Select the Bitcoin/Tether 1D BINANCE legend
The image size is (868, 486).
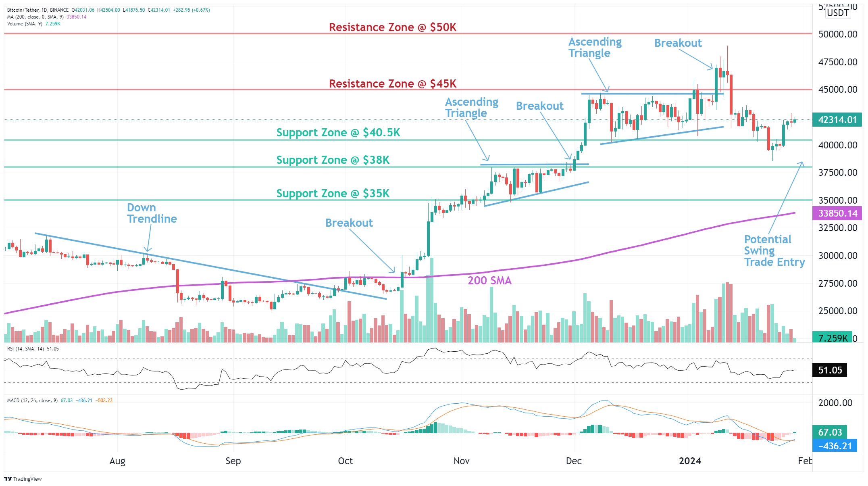[38, 10]
